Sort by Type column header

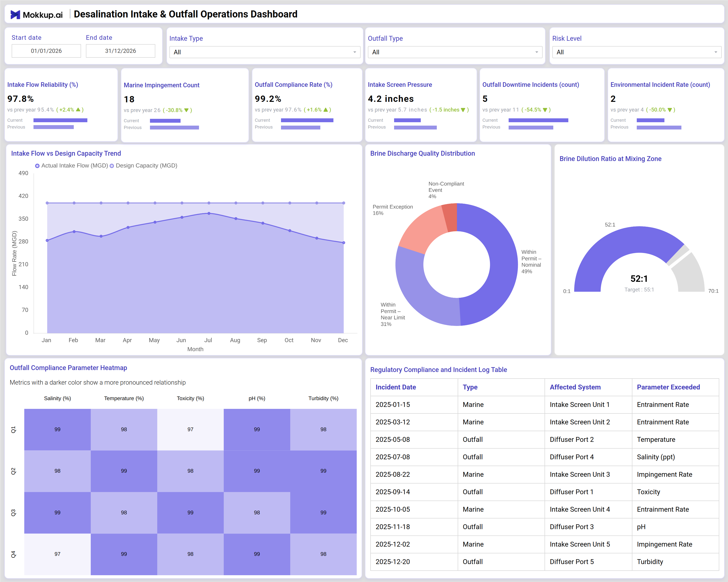point(470,387)
